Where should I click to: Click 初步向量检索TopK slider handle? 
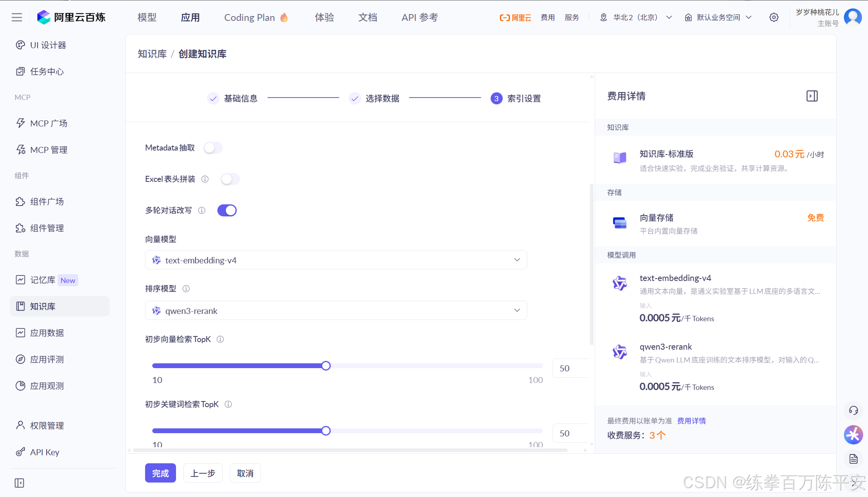[326, 366]
